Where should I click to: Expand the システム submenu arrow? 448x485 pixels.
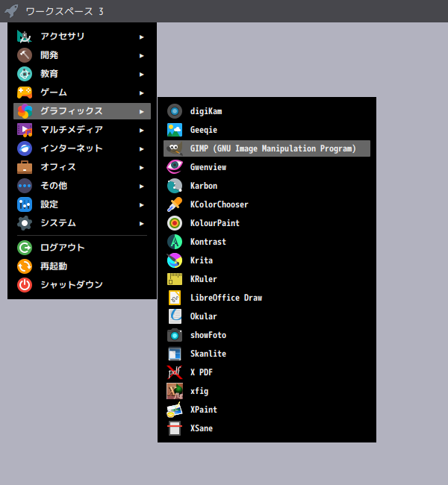point(141,223)
